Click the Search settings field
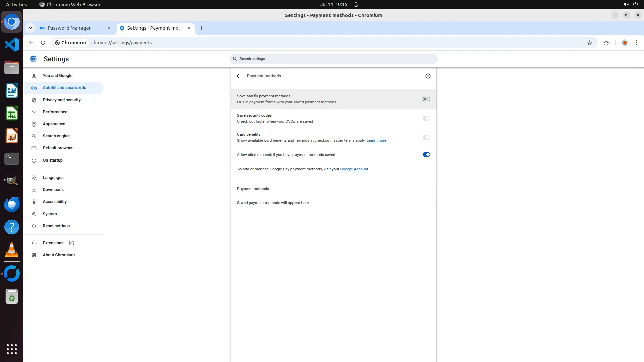 click(333, 59)
